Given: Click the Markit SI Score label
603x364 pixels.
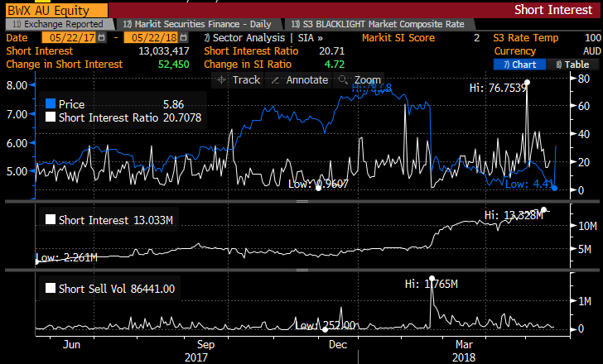Looking at the screenshot, I should [x=398, y=37].
